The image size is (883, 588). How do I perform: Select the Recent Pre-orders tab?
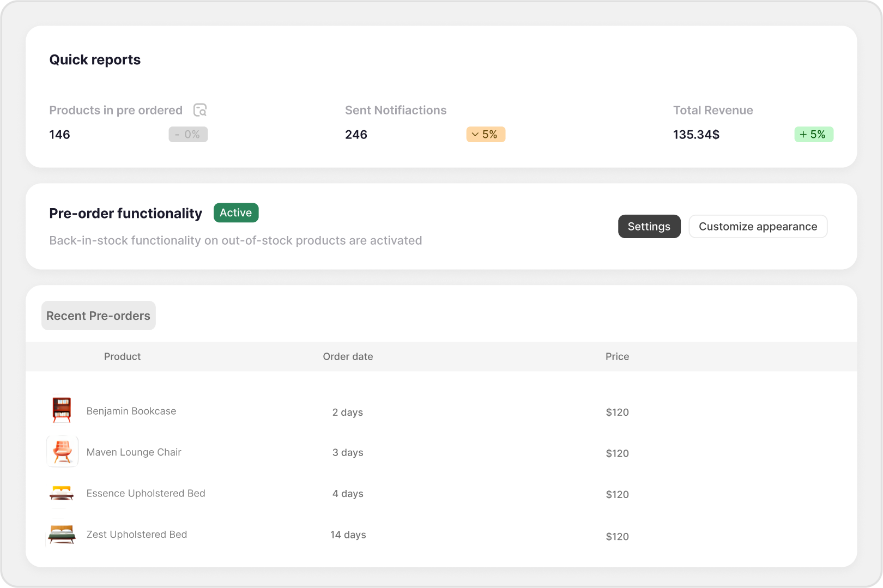pos(98,316)
